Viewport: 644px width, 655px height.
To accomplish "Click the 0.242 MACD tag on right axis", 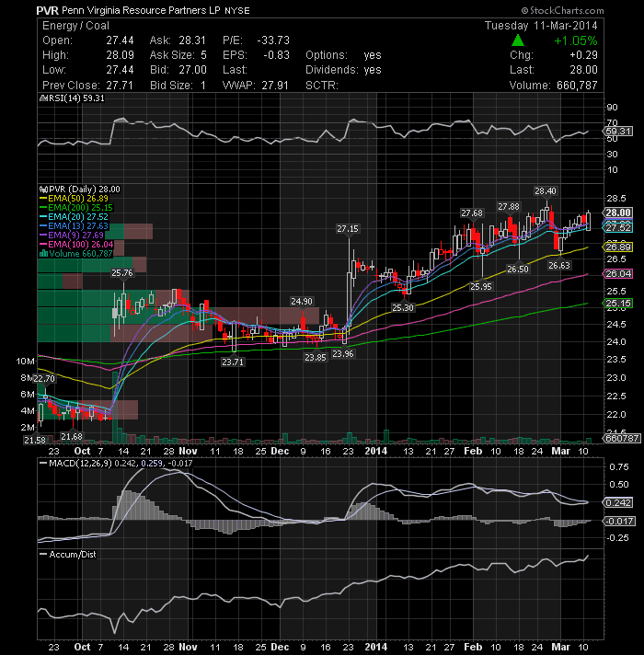I will click(618, 502).
